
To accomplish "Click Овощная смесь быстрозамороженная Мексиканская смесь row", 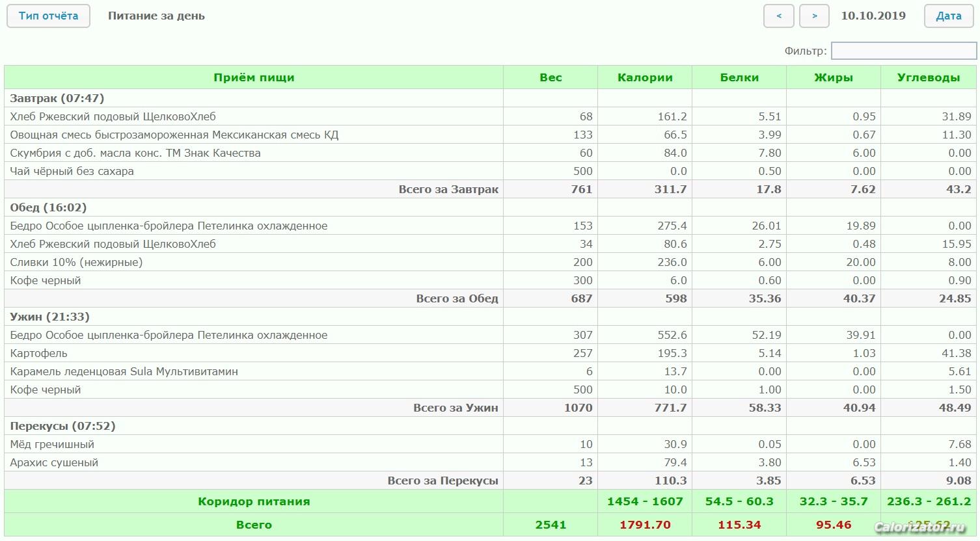I will point(491,135).
